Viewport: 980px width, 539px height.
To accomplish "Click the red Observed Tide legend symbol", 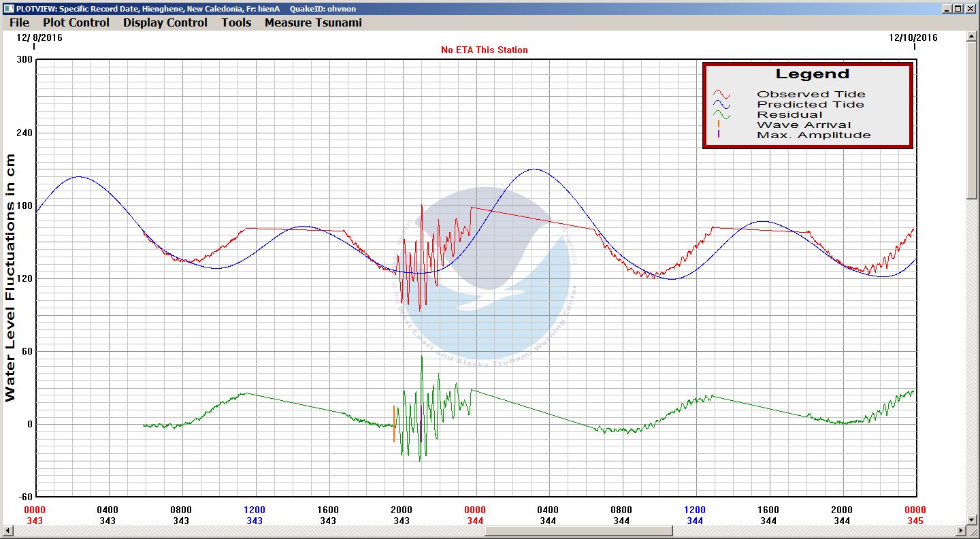I will (x=721, y=95).
